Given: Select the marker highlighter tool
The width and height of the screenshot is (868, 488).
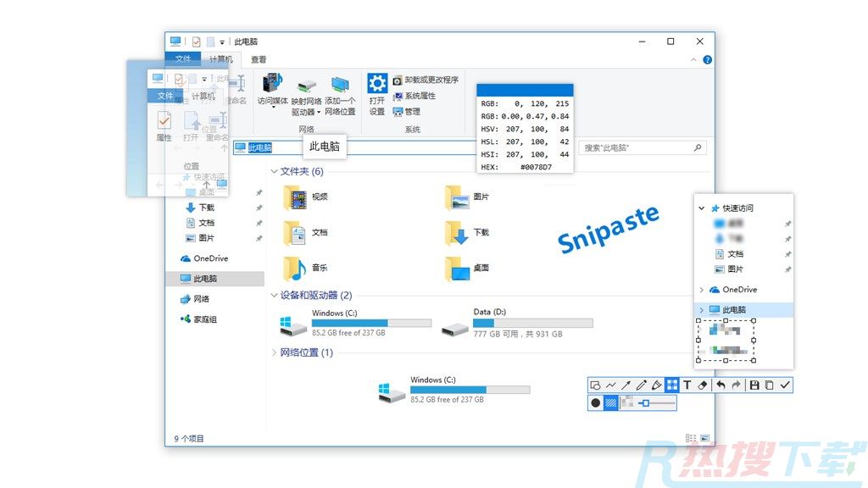Looking at the screenshot, I should coord(657,385).
